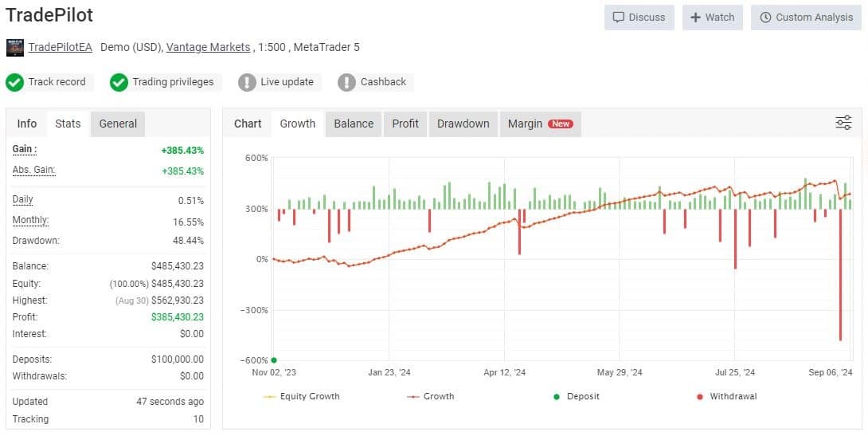Toggle the Equity Growth legend series
This screenshot has width=868, height=436.
tap(301, 397)
